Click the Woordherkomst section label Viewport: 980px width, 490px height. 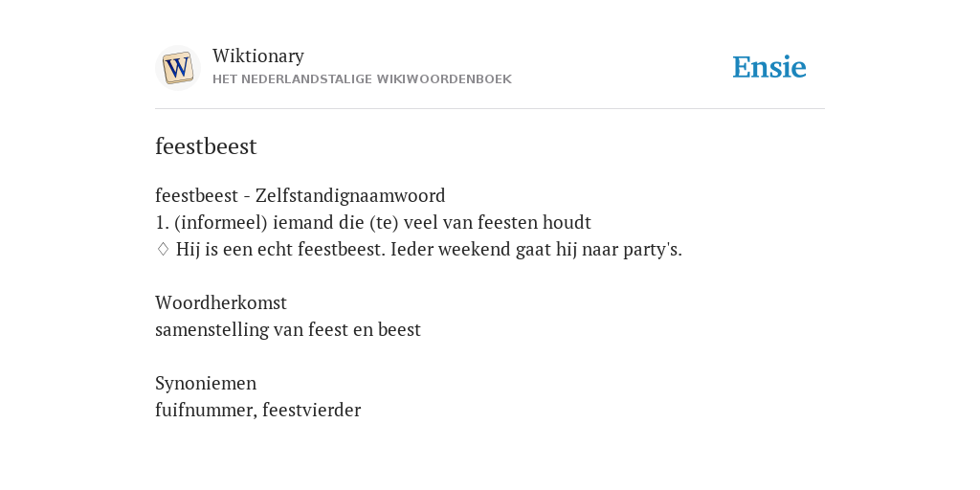click(x=221, y=302)
